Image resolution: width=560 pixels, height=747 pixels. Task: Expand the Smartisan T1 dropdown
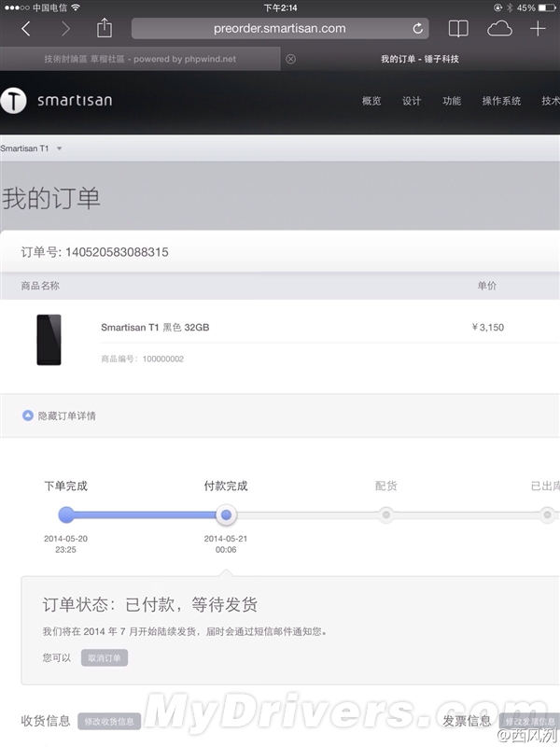pos(32,148)
